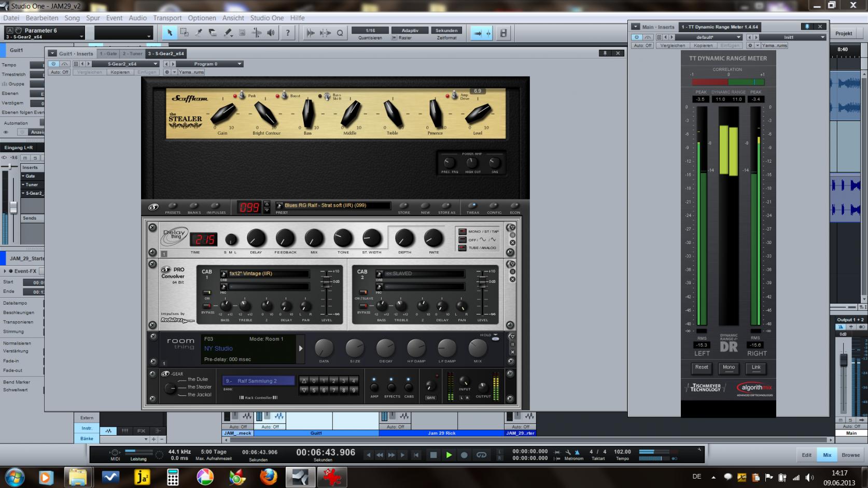Open S-Gear2_x64 preset dropdown
The height and width of the screenshot is (488, 868).
tap(125, 64)
